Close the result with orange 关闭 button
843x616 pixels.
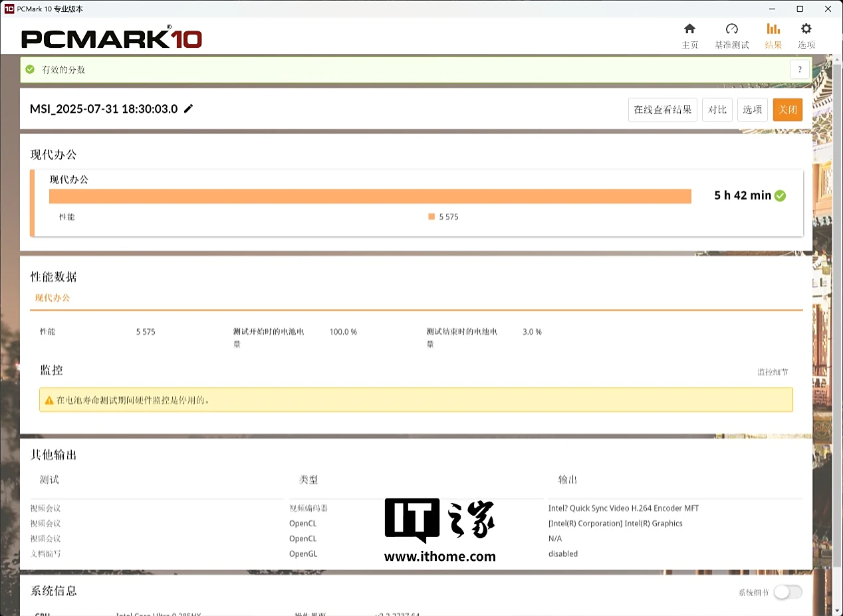coord(787,110)
